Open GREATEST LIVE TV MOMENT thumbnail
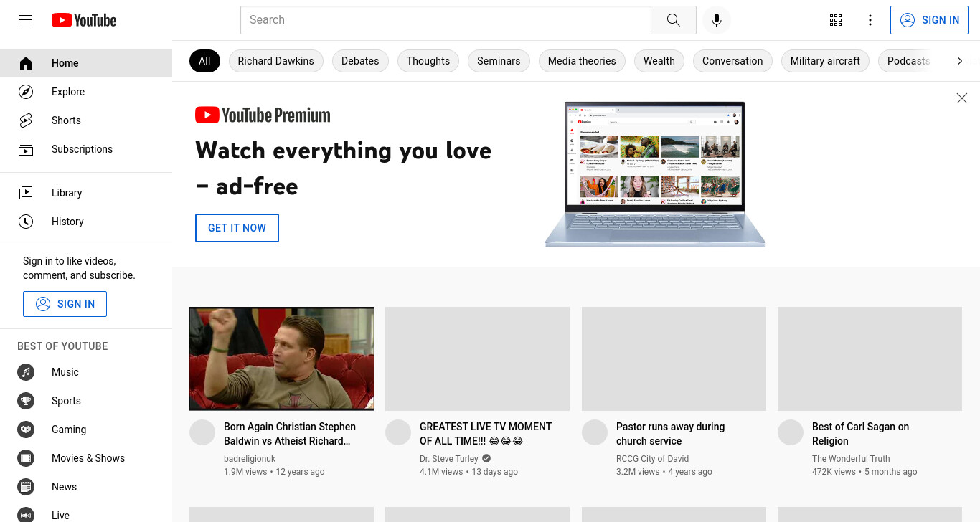The image size is (980, 522). (x=477, y=359)
